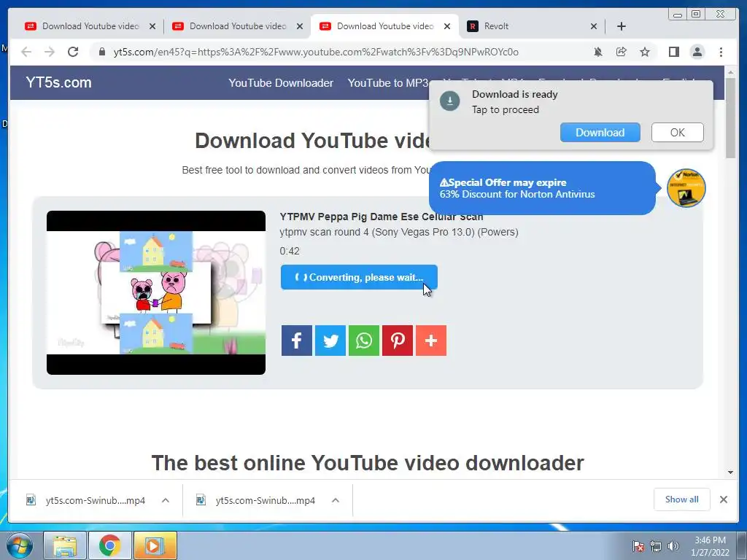Open the Chrome side panel
Screen dimensions: 747x560
[673, 52]
